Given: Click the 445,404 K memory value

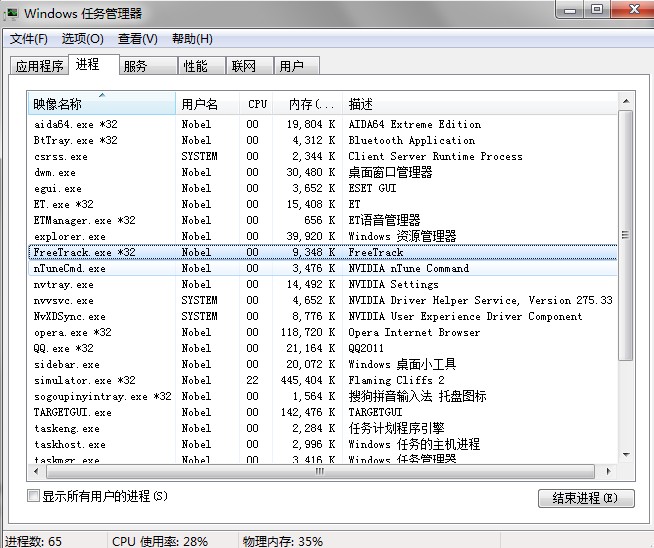Looking at the screenshot, I should tap(308, 380).
